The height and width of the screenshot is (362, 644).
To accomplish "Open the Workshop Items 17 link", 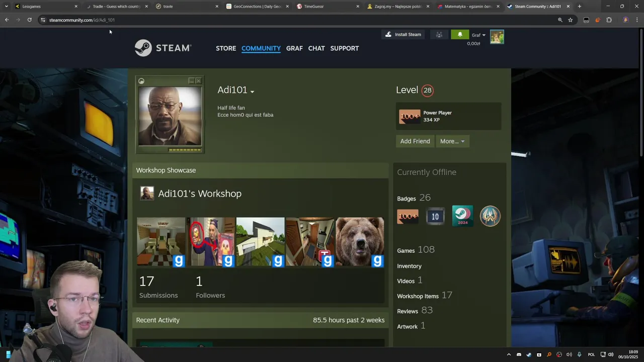I will point(425,296).
